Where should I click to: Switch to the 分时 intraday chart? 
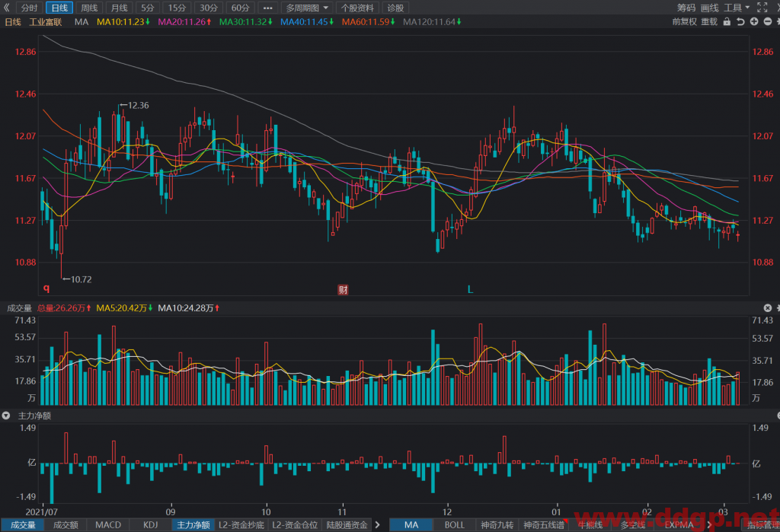(30, 8)
